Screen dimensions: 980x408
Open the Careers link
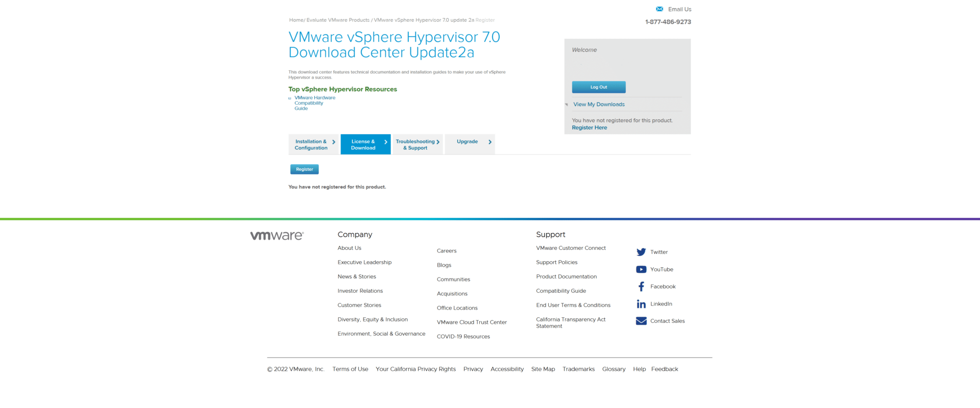pyautogui.click(x=447, y=251)
